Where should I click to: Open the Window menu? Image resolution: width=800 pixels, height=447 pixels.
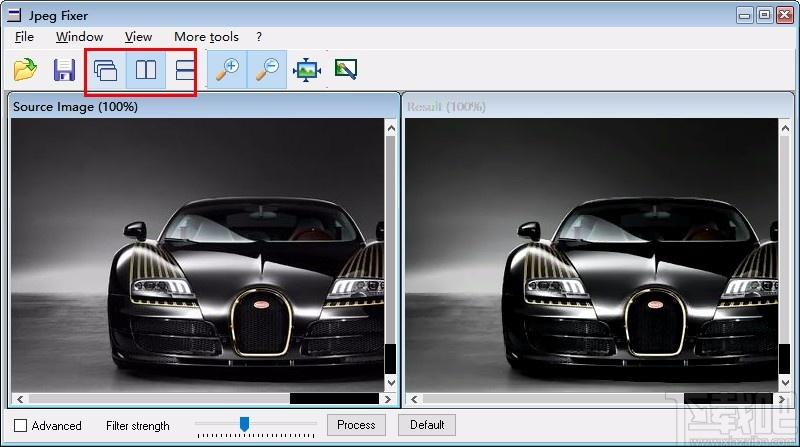point(80,37)
